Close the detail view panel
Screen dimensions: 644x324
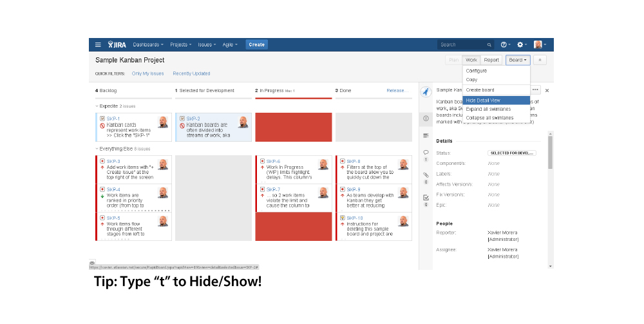[x=547, y=90]
